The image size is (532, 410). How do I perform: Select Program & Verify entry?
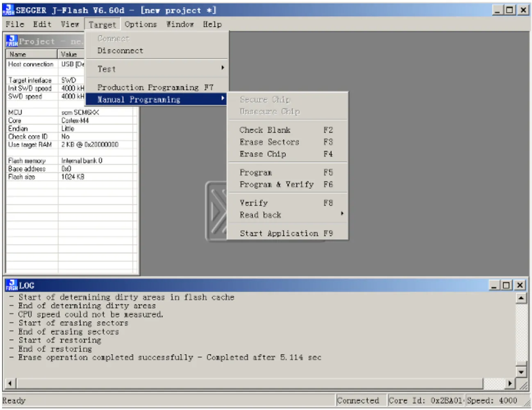click(288, 184)
